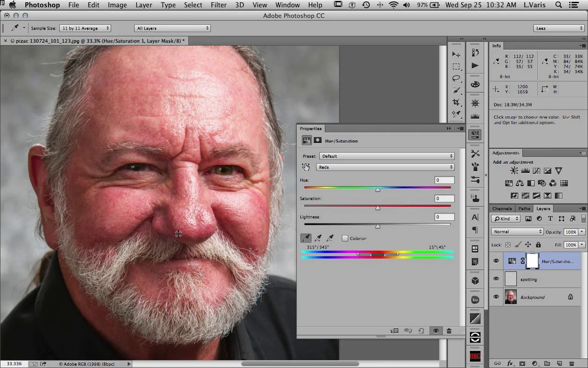Toggle Hue/Saturation layer visibility eye
Viewport: 588px width, 368px height.
[x=496, y=261]
